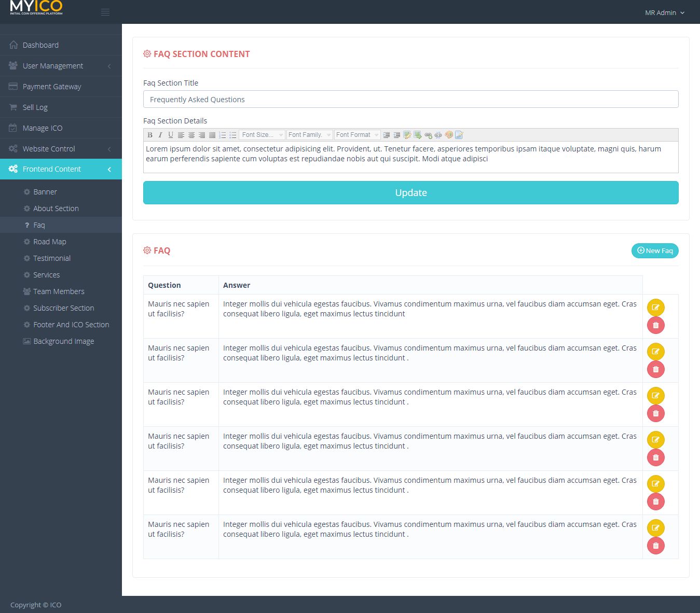Click the add image editor icon
The width and height of the screenshot is (700, 613).
click(x=407, y=135)
